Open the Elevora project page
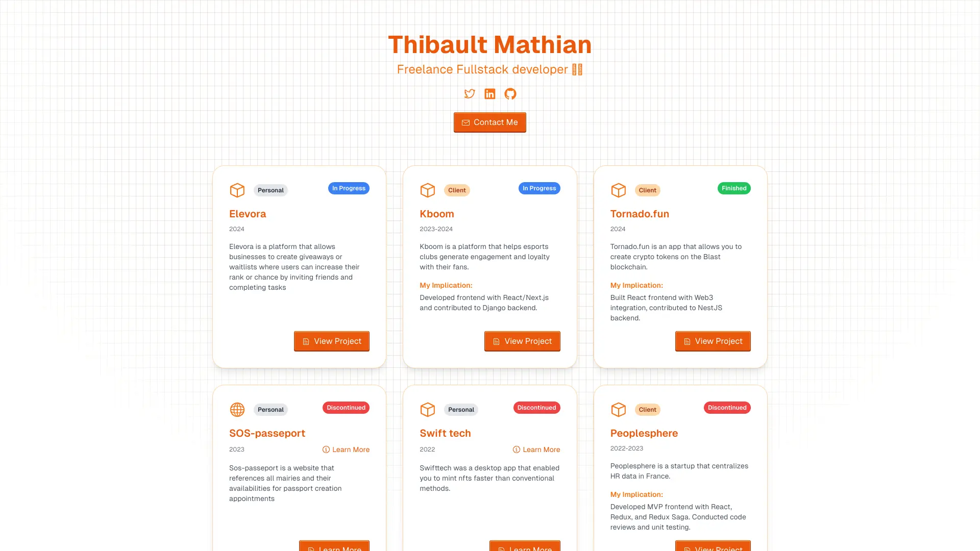Viewport: 980px width, 551px height. coord(331,341)
